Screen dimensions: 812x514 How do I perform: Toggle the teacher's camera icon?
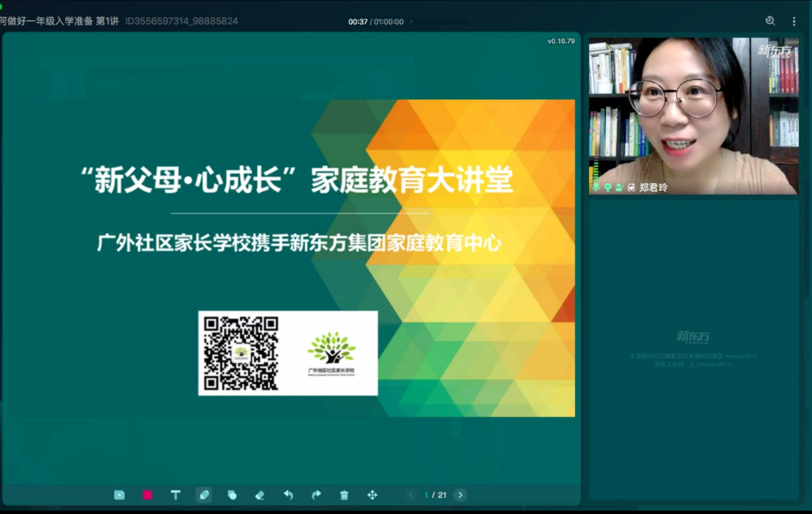pyautogui.click(x=608, y=187)
